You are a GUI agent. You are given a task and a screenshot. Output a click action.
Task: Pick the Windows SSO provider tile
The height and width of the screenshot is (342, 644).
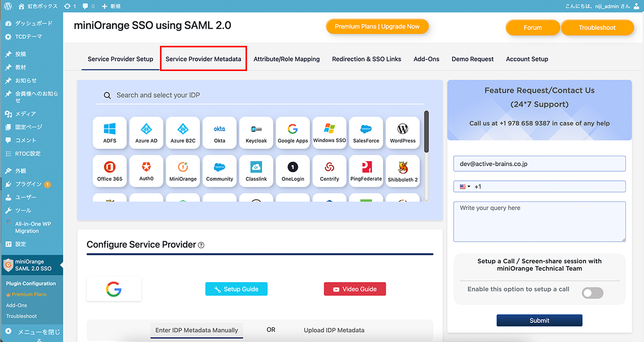[330, 133]
